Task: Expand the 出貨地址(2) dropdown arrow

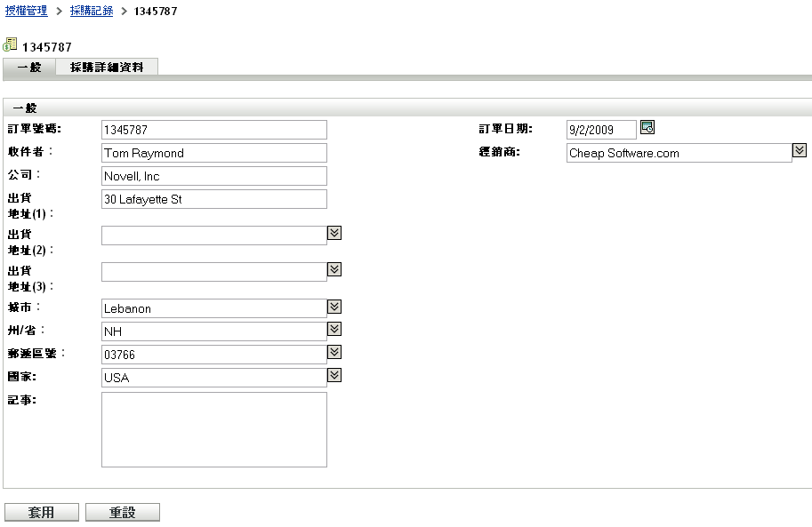Action: 334,233
